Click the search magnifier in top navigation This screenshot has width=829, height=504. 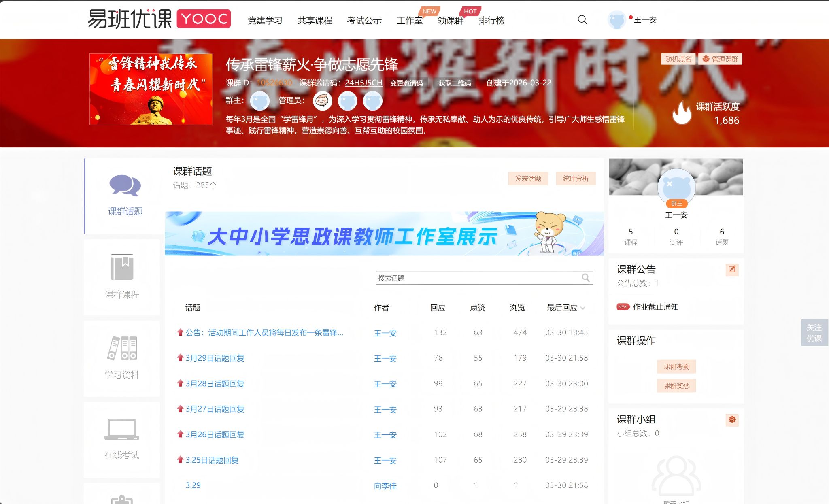pos(582,20)
